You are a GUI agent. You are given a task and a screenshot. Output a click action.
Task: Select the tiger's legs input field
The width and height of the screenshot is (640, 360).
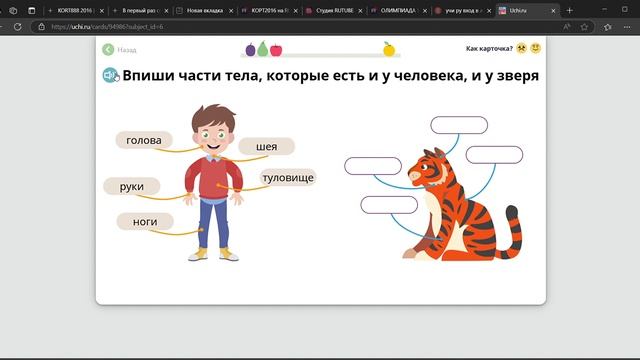[x=389, y=205]
